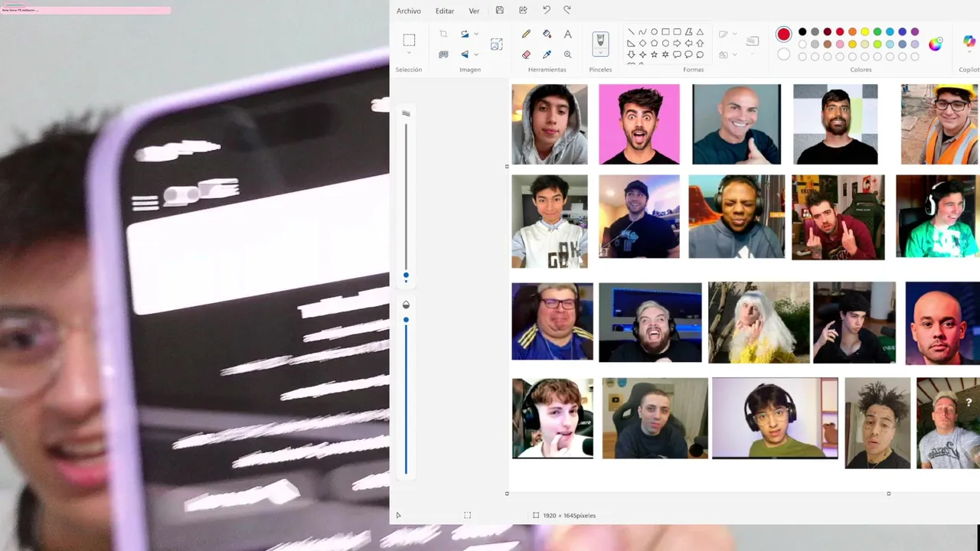The height and width of the screenshot is (551, 980).
Task: Select the Pencil tool
Action: pyautogui.click(x=526, y=34)
